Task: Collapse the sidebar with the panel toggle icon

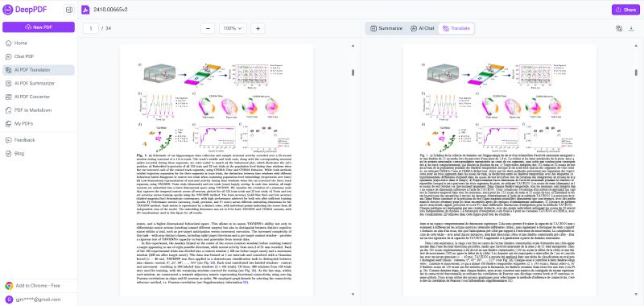Action: point(69,10)
